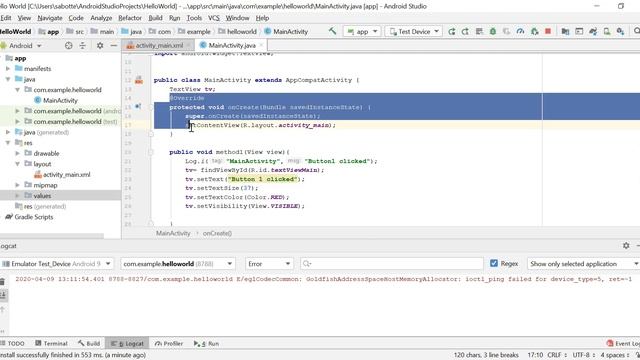
Task: Click Scroll to the End logcat icon
Action: point(3,295)
